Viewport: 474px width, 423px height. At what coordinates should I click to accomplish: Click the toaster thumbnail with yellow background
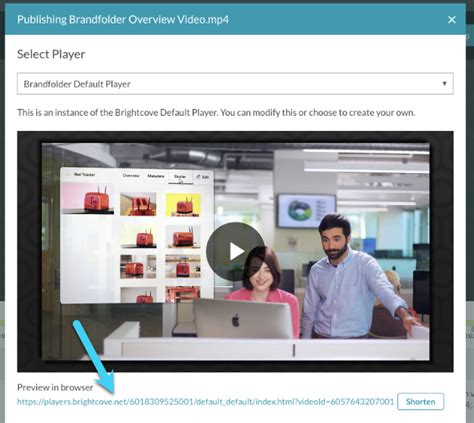[x=183, y=205]
